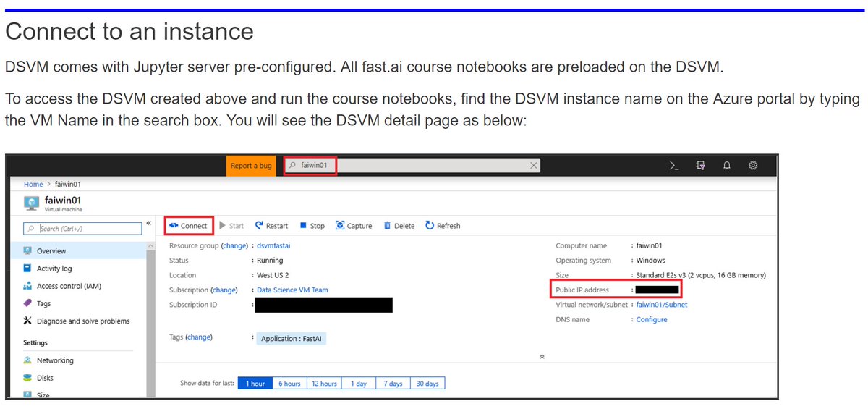868x409 pixels.
Task: Open notifications bell icon
Action: (726, 166)
